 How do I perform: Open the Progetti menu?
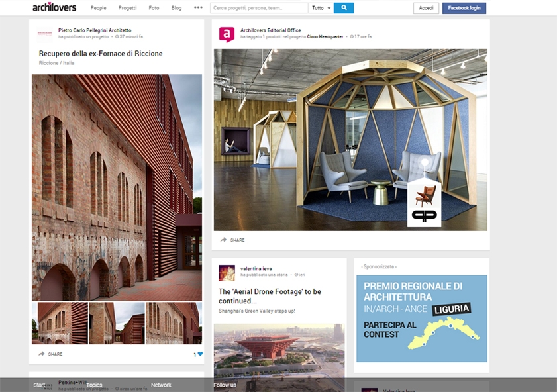coord(128,8)
